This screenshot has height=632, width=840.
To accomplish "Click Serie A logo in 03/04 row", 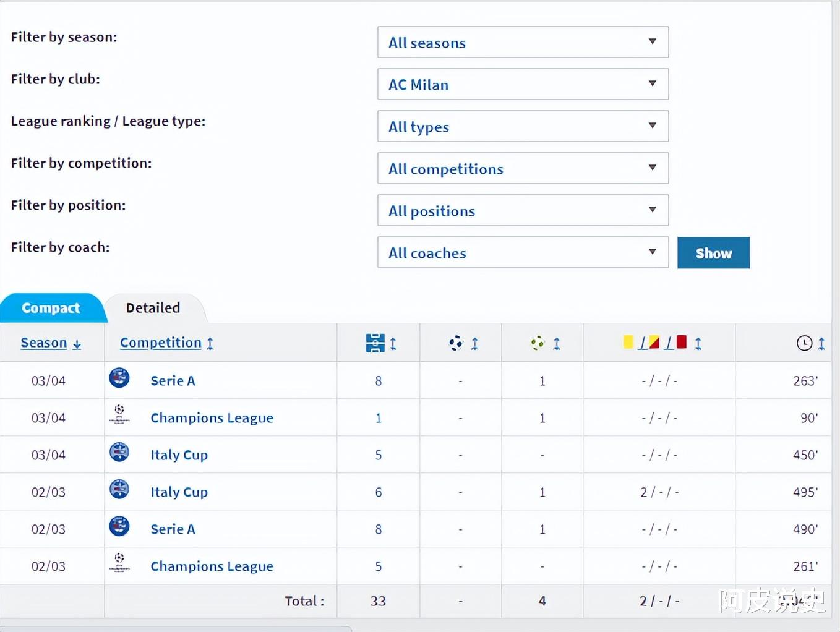I will (x=119, y=378).
